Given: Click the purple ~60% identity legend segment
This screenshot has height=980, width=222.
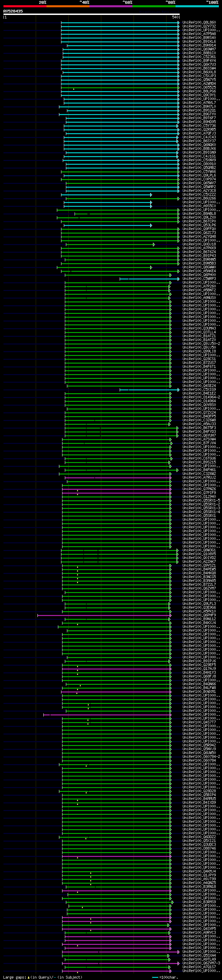Looking at the screenshot, I should 111,6.
